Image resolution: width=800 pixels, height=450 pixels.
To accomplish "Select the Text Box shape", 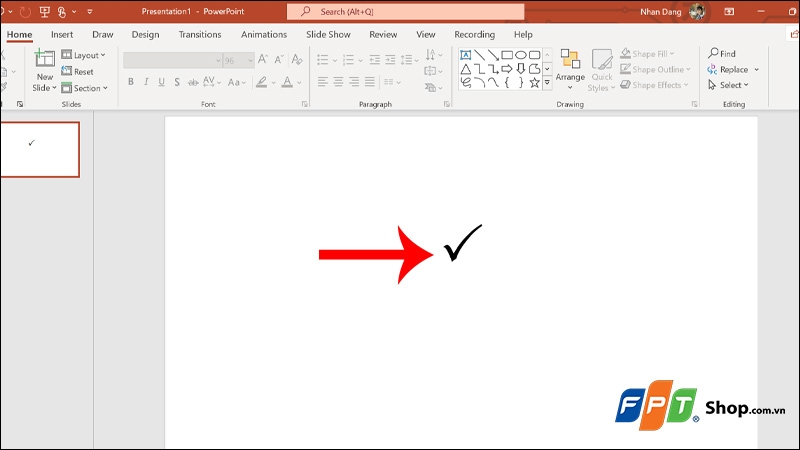I will [465, 55].
